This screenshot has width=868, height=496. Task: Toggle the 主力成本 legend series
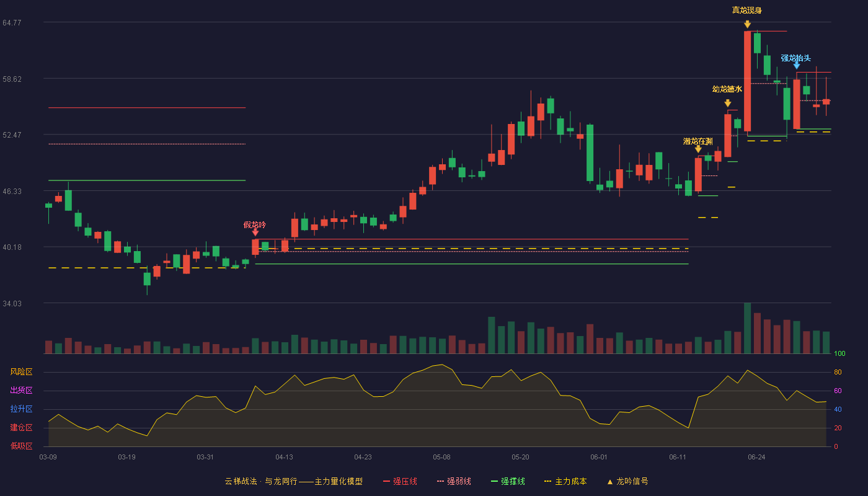click(x=565, y=481)
